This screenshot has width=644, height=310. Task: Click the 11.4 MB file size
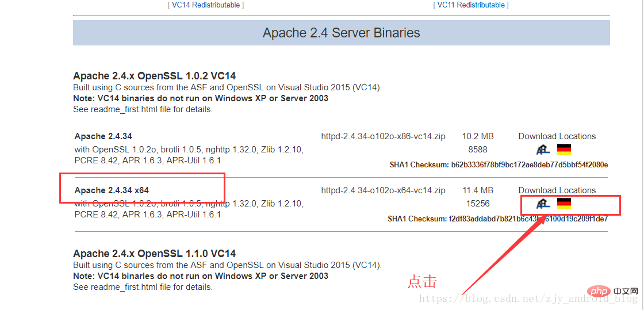coord(478,190)
